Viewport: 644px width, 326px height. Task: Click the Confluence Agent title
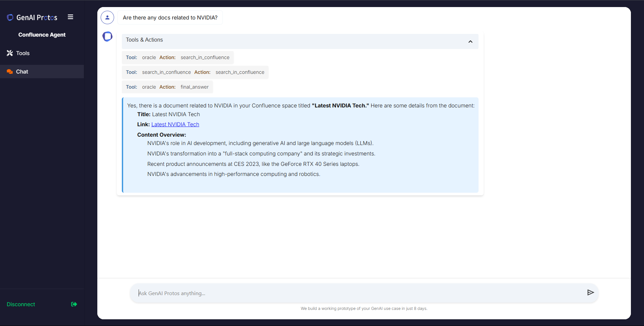click(x=42, y=35)
